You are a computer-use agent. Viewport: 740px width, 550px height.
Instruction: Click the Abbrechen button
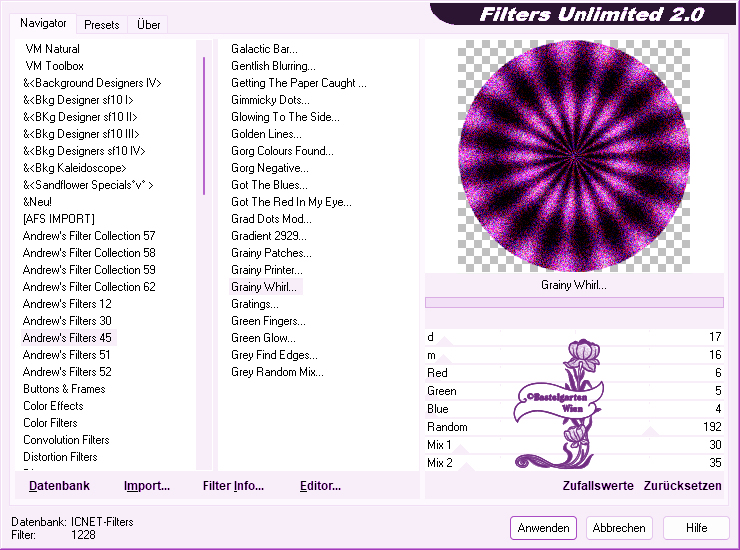pyautogui.click(x=619, y=528)
